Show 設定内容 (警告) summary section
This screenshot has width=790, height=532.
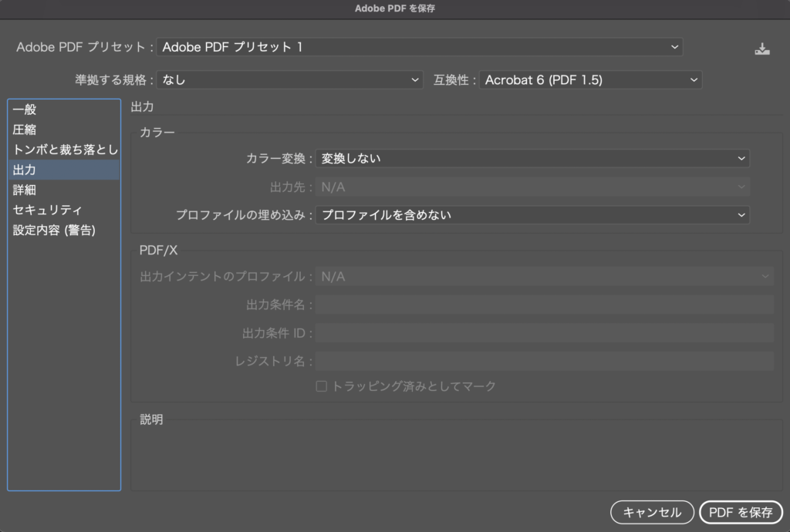click(54, 230)
